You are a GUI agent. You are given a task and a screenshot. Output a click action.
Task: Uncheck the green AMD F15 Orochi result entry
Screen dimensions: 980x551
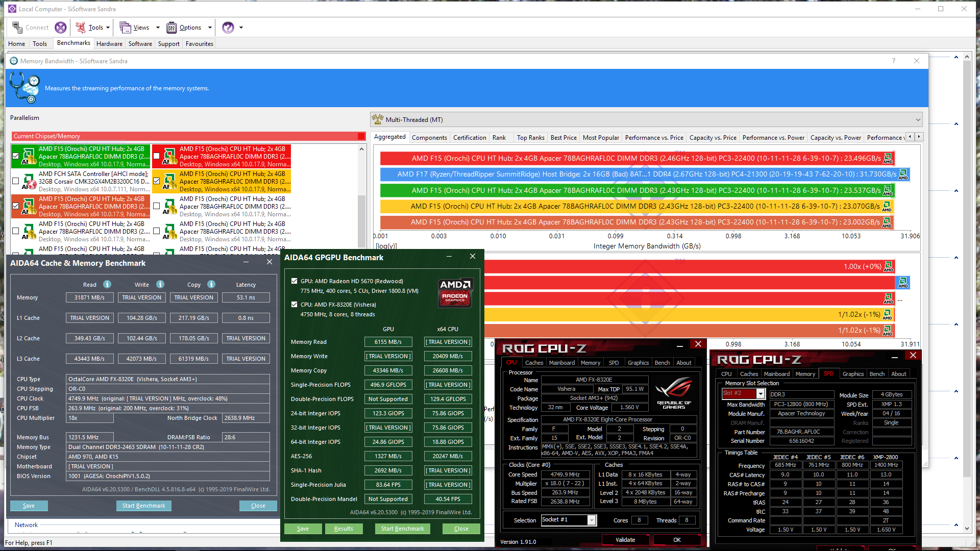click(x=16, y=156)
